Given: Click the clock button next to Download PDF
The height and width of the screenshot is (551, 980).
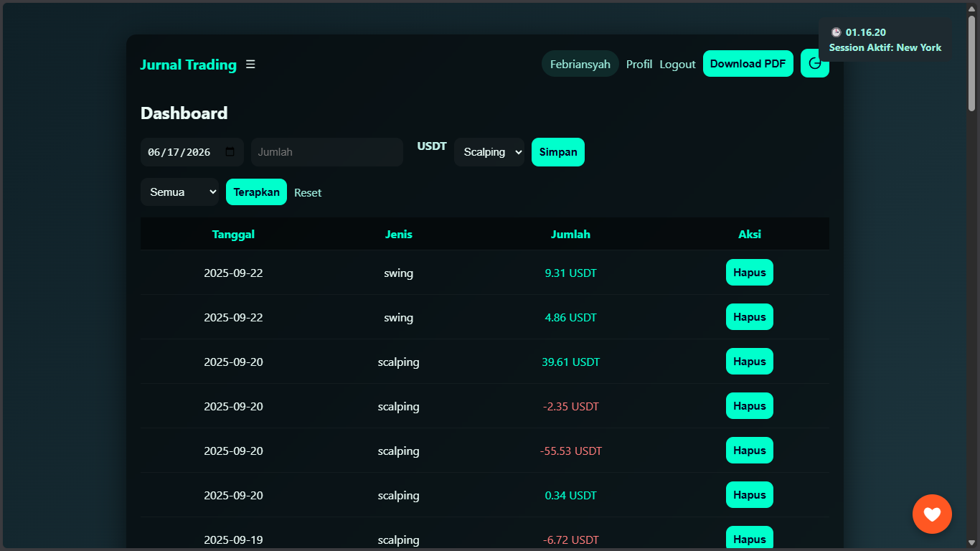Looking at the screenshot, I should 814,64.
